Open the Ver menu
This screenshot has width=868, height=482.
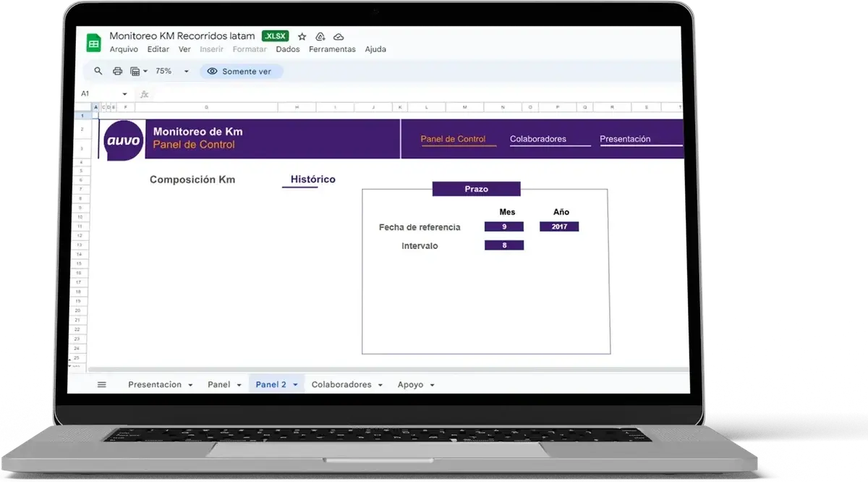184,49
